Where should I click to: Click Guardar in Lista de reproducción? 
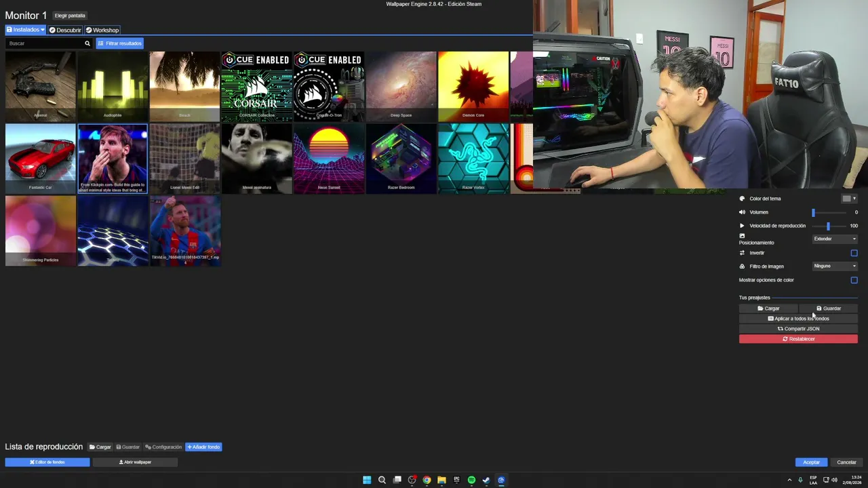click(x=128, y=447)
